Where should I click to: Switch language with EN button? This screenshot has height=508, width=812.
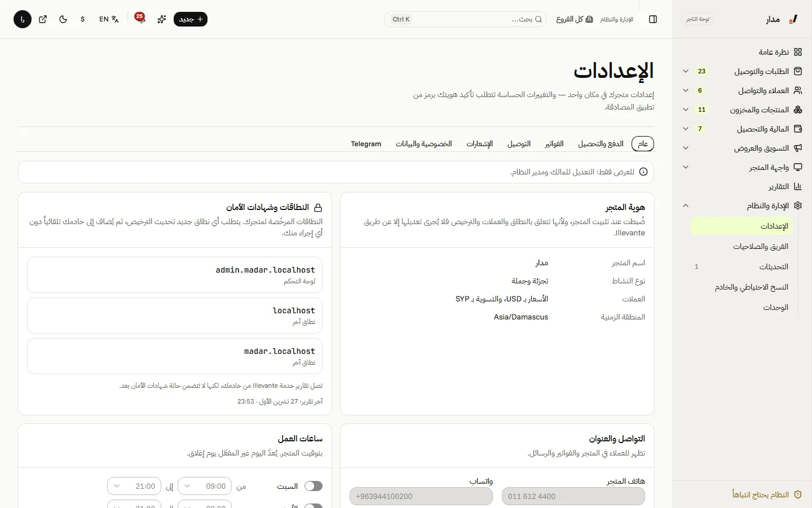click(109, 19)
